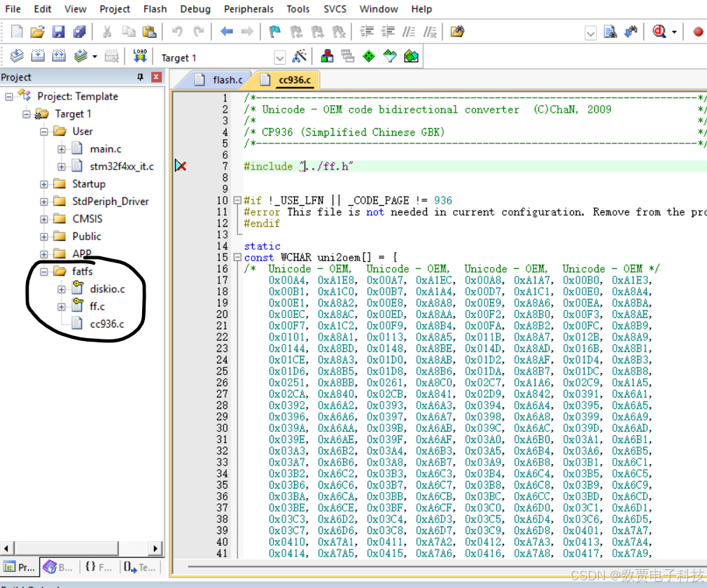Open the Peripherals menu

coord(248,9)
